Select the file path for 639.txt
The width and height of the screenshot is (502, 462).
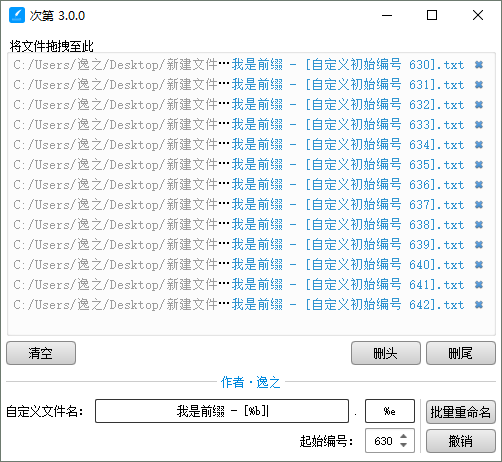click(239, 245)
